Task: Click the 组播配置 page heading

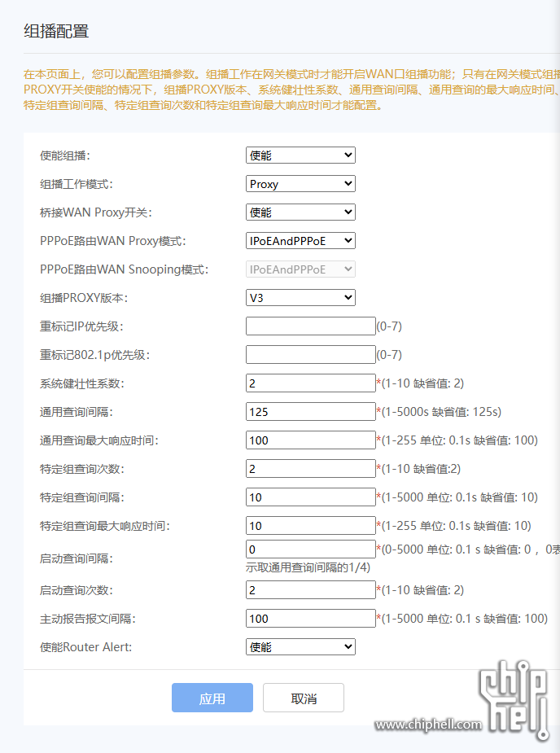Action: (56, 31)
